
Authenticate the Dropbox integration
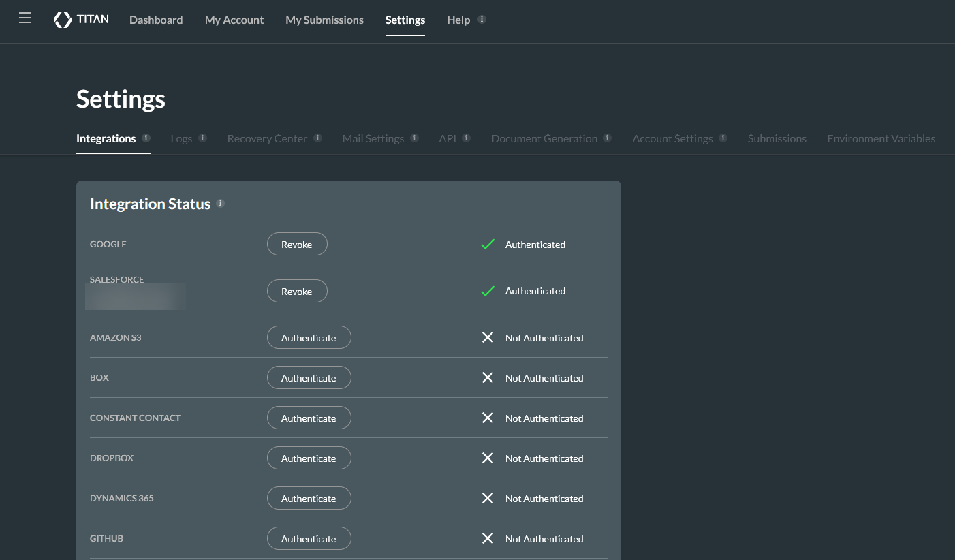(309, 458)
